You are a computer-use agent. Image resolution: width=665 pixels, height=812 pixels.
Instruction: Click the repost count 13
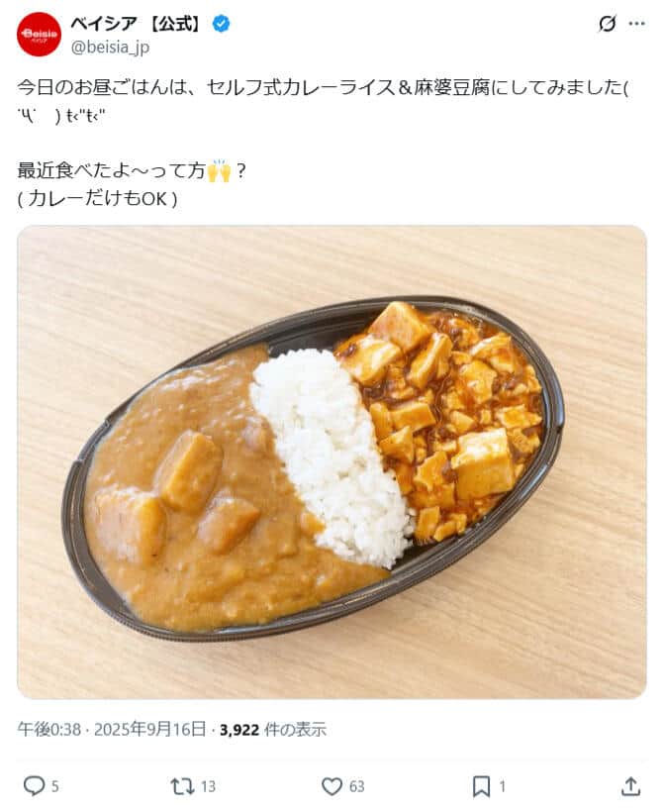point(208,786)
